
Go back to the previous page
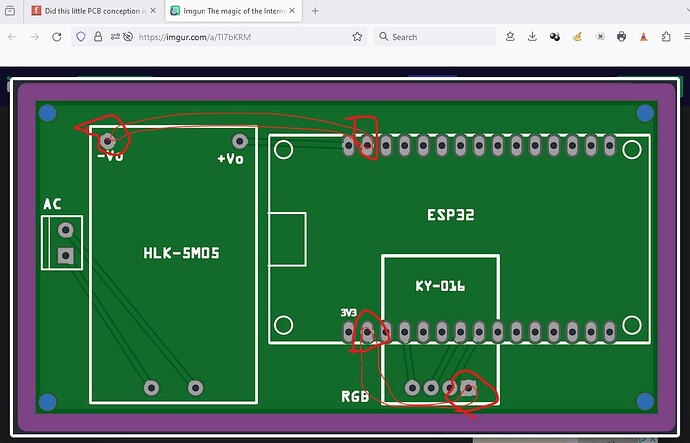12,37
